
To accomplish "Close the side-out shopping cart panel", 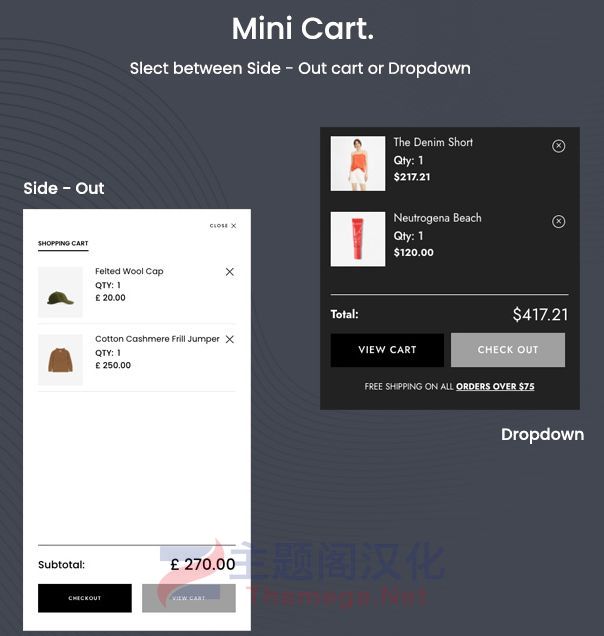I will (x=223, y=226).
